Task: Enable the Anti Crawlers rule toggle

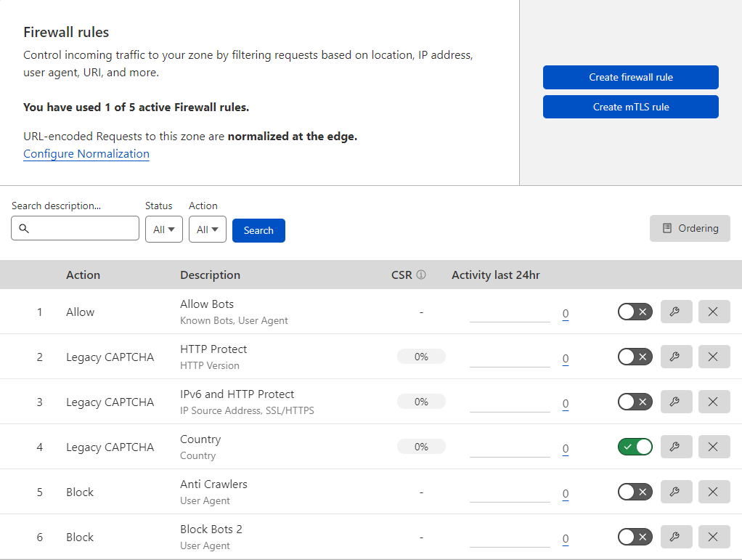Action: [x=635, y=492]
